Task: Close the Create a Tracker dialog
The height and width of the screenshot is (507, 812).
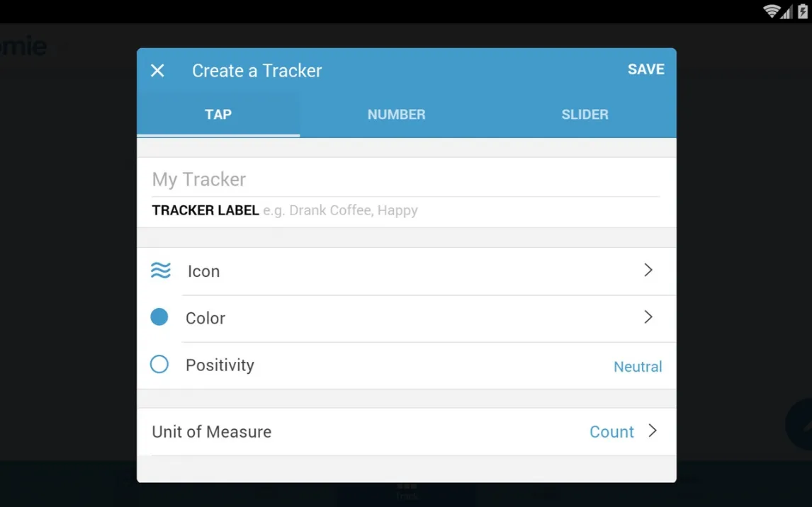Action: point(157,70)
